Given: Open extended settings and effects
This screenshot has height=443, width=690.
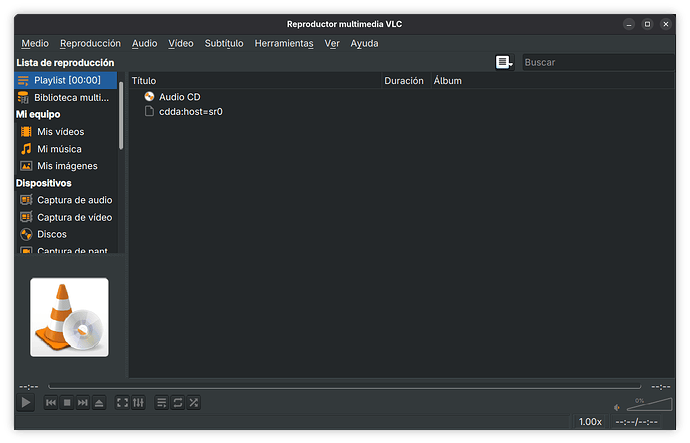Looking at the screenshot, I should pos(138,403).
